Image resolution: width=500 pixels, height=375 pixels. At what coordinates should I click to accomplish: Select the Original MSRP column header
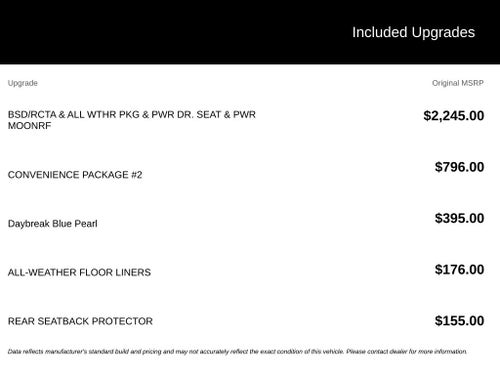(458, 83)
